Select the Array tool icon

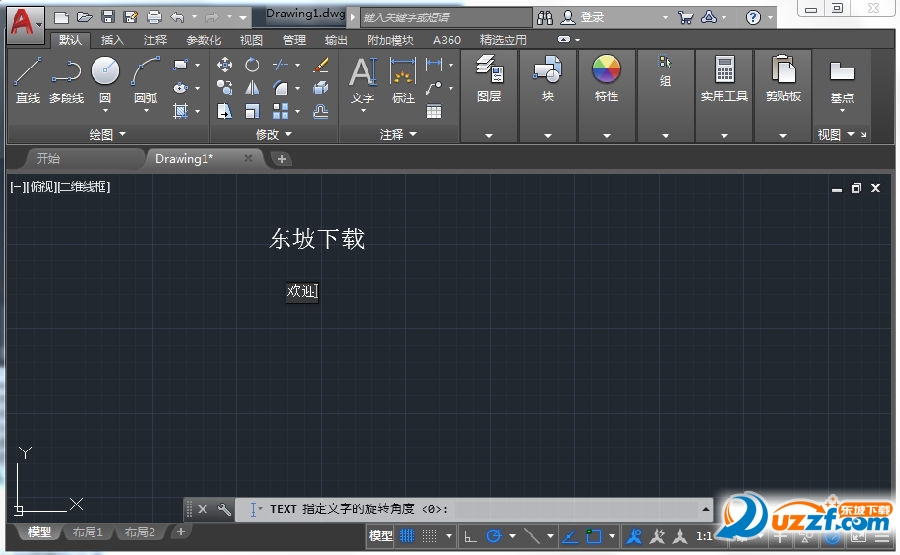pos(280,111)
